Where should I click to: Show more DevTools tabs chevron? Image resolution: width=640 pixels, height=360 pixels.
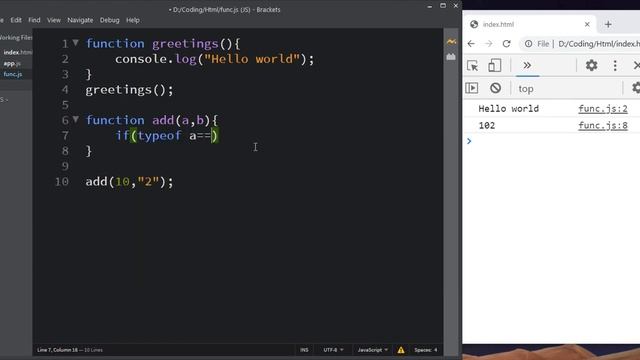coord(527,65)
